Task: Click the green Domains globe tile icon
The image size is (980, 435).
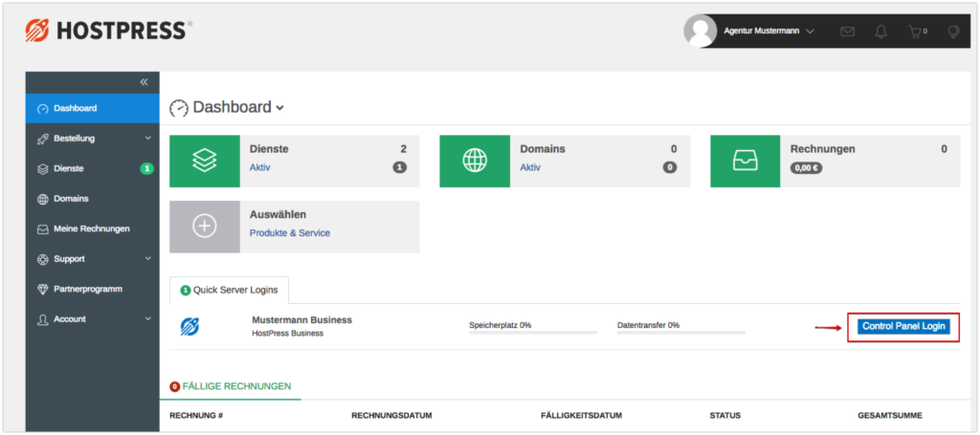Action: pos(475,161)
